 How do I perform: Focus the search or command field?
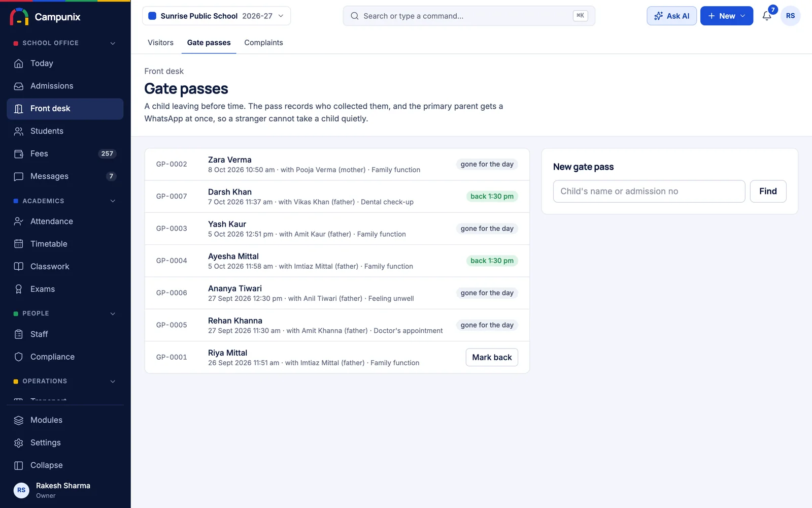[468, 16]
